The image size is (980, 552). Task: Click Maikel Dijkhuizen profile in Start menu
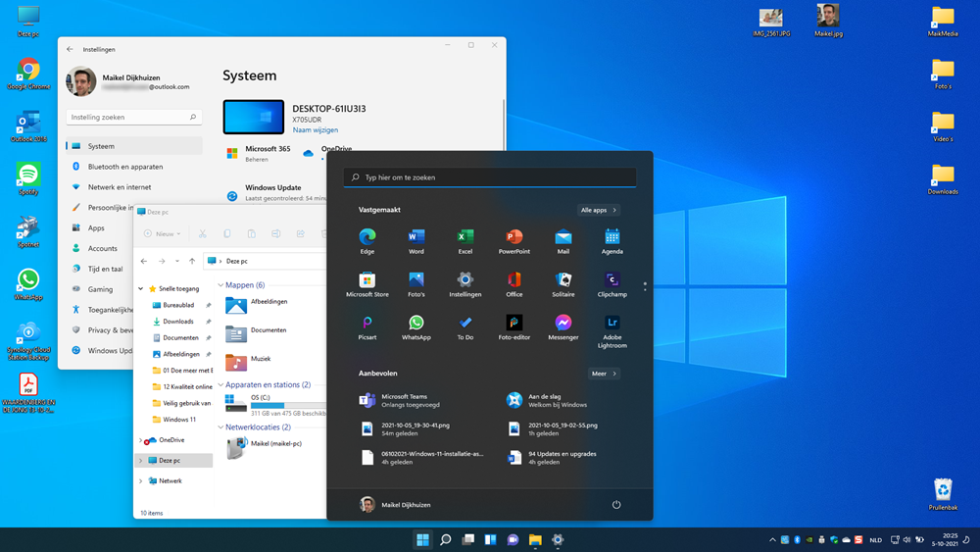(x=395, y=505)
